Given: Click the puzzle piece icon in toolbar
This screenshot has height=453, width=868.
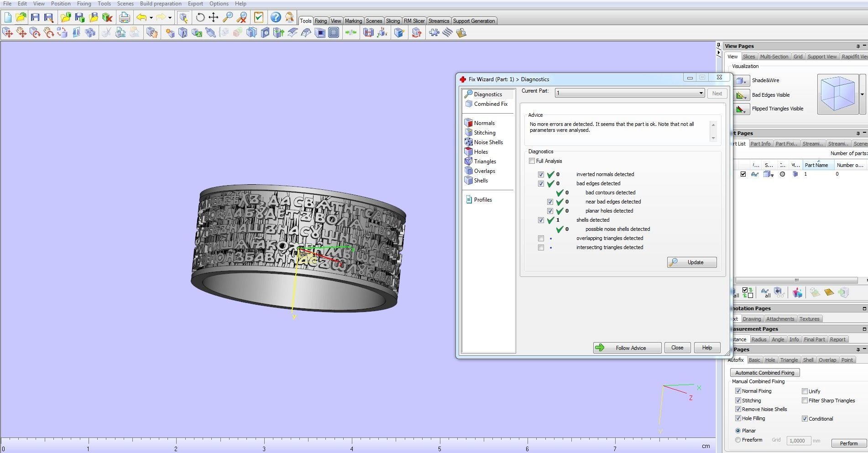Looking at the screenshot, I should coord(434,33).
